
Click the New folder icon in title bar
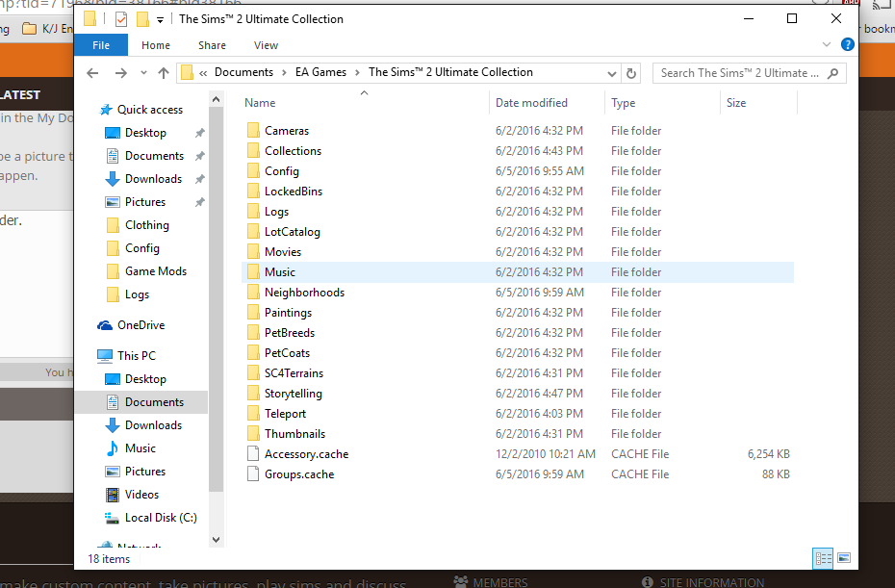pyautogui.click(x=142, y=19)
